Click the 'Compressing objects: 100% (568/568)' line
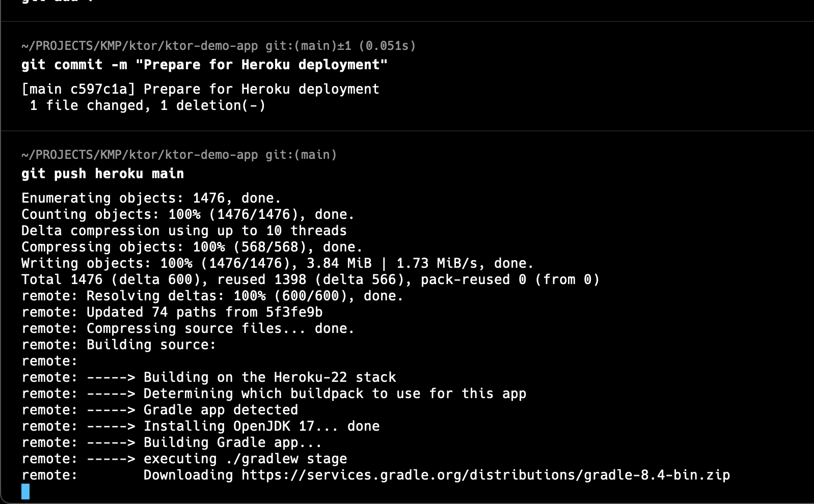814x504 pixels. (192, 247)
